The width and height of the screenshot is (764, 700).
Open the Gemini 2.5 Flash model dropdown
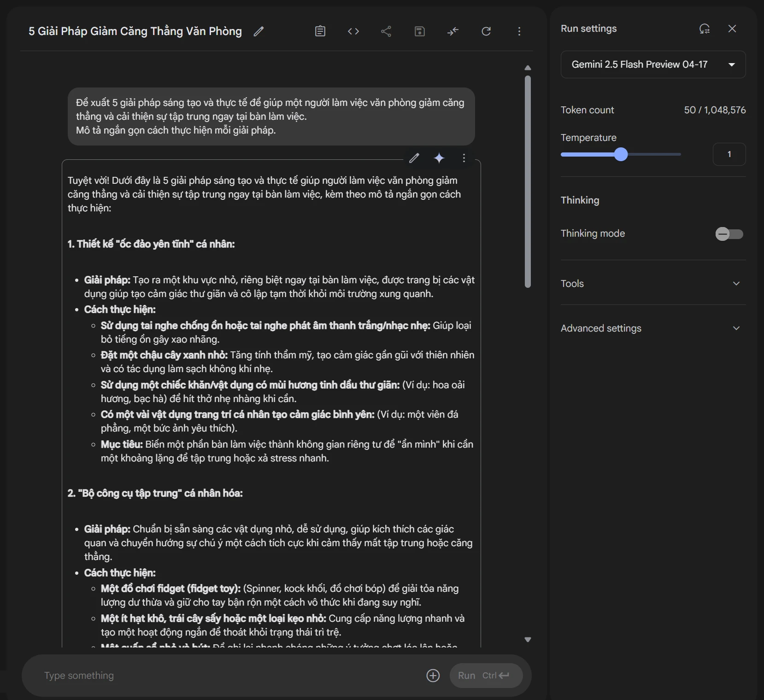click(x=653, y=64)
